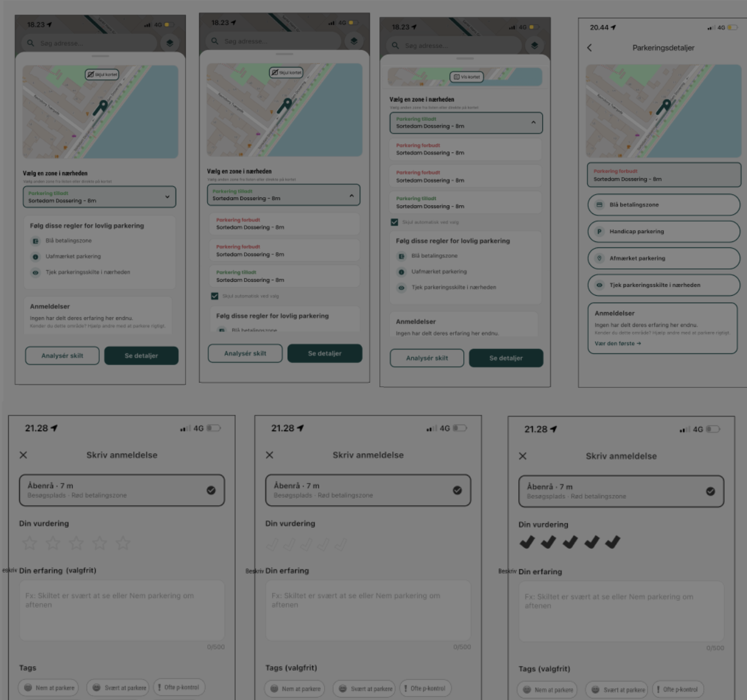Image resolution: width=747 pixels, height=700 pixels.
Task: Focus review text box under 'Din erfaring (valgfrit)'
Action: click(122, 610)
